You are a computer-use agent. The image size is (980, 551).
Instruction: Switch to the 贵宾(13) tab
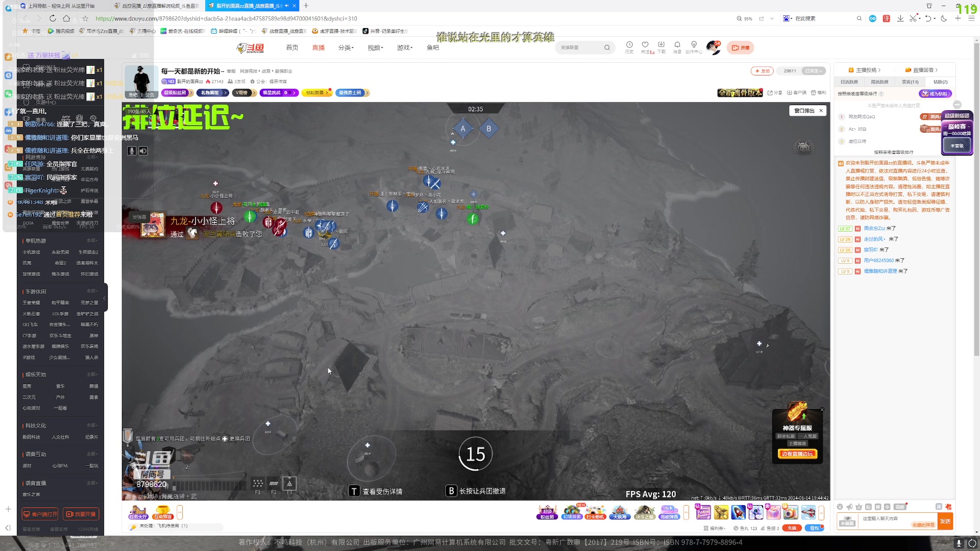tap(910, 82)
